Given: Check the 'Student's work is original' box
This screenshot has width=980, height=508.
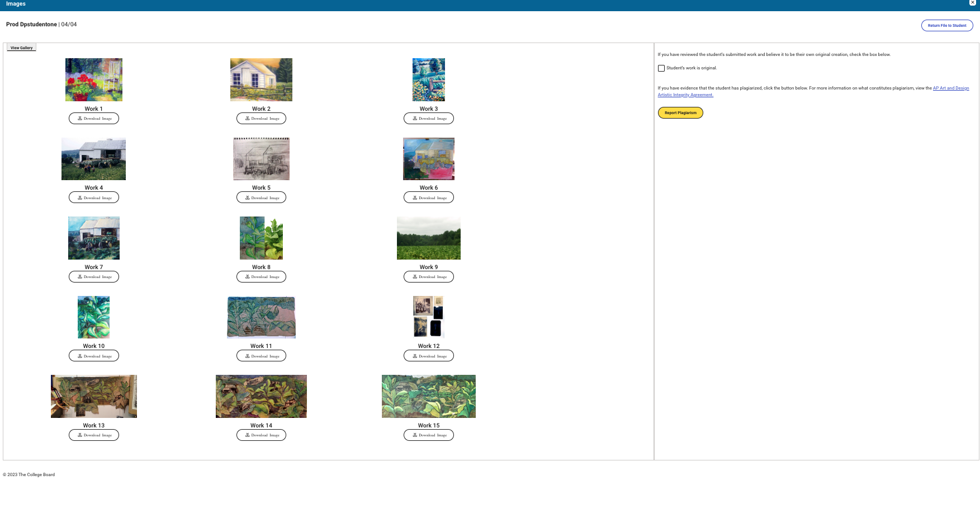Looking at the screenshot, I should click(x=661, y=68).
